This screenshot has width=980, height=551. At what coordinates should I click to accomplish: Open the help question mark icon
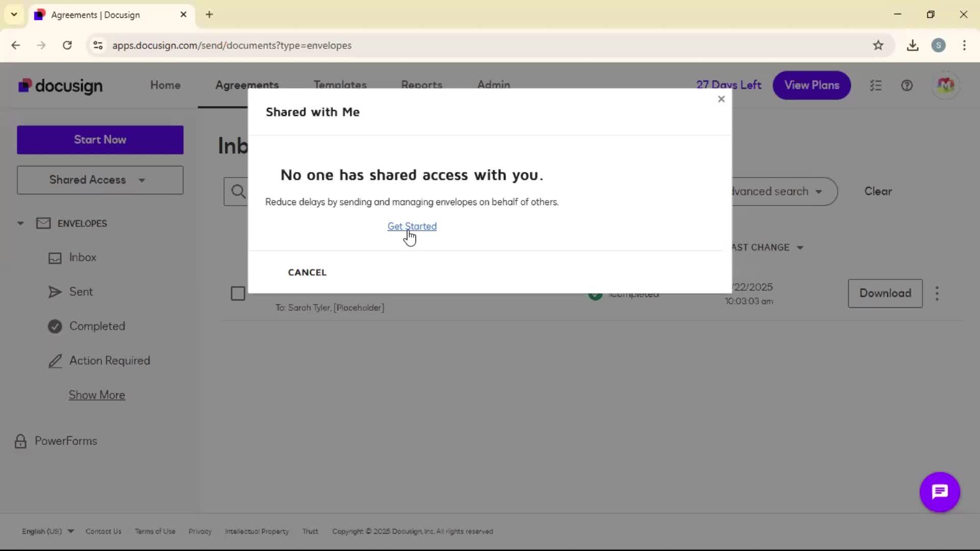click(907, 86)
